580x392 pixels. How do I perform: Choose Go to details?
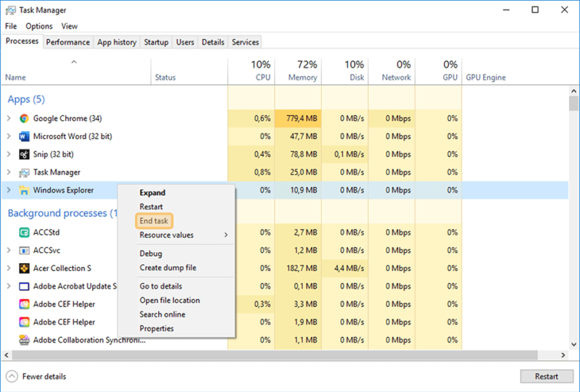click(160, 286)
